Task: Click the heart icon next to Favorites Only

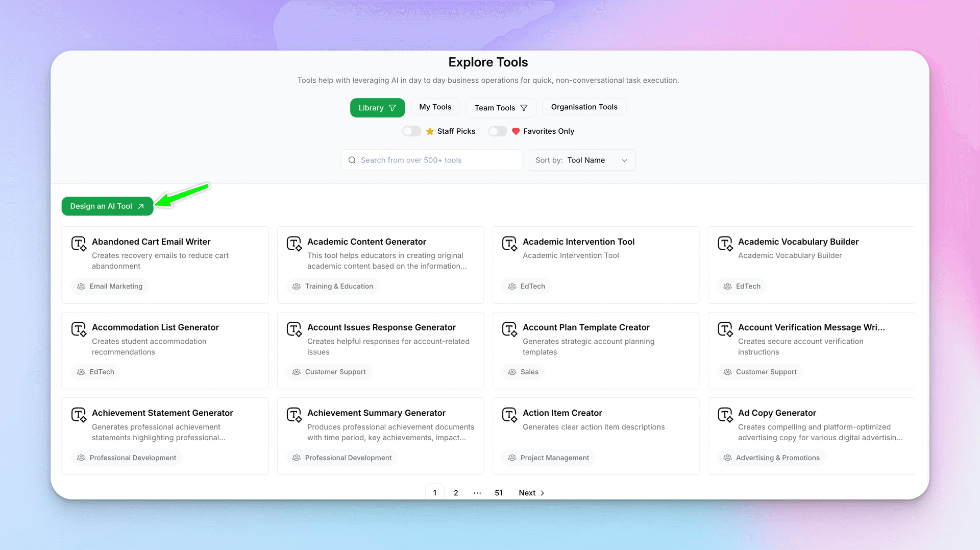Action: click(516, 131)
